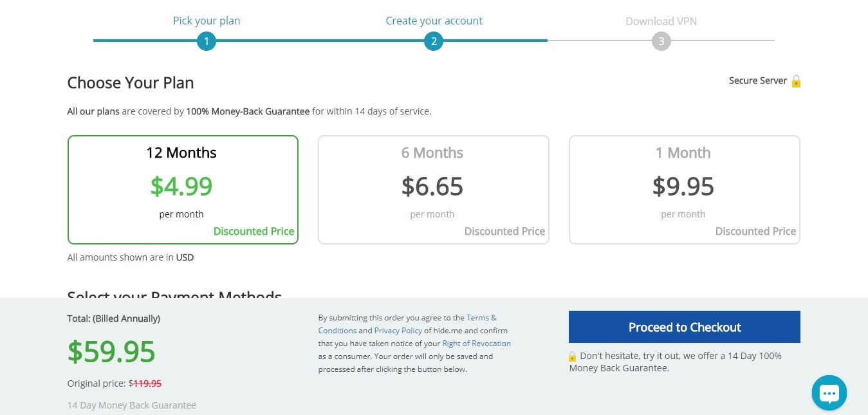Click step 3 circle in progress bar
Image resolution: width=868 pixels, height=415 pixels.
coord(661,42)
